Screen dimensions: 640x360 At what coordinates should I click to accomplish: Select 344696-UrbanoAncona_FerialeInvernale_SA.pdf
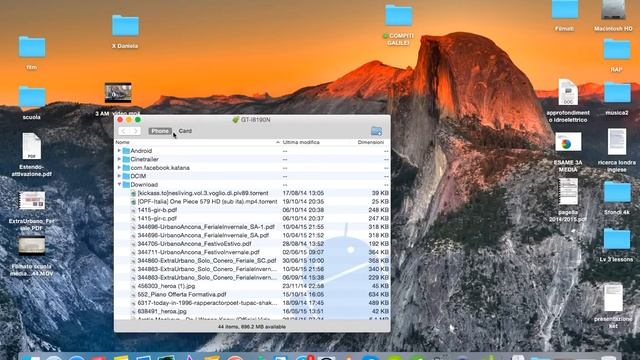[x=252, y=235]
